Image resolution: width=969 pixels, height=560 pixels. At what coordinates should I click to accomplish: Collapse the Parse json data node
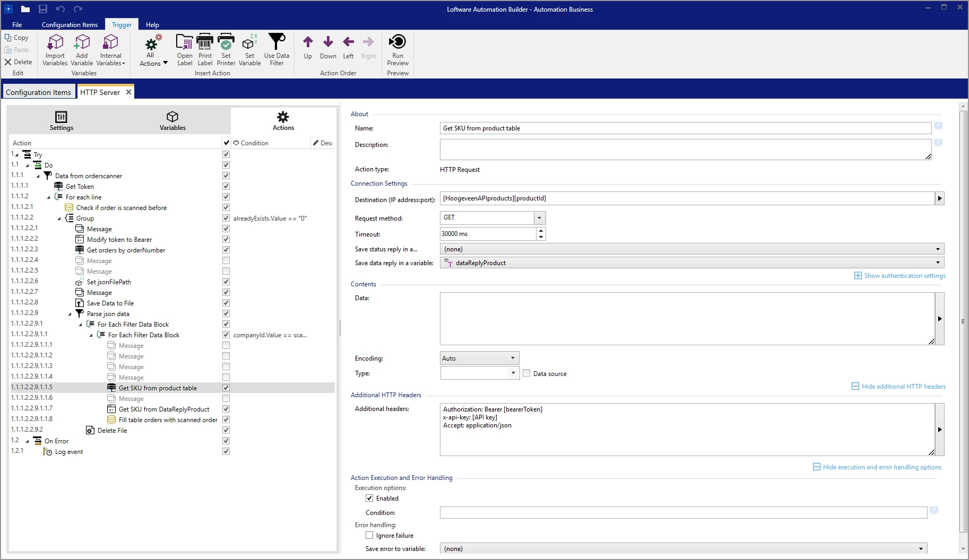pyautogui.click(x=70, y=314)
